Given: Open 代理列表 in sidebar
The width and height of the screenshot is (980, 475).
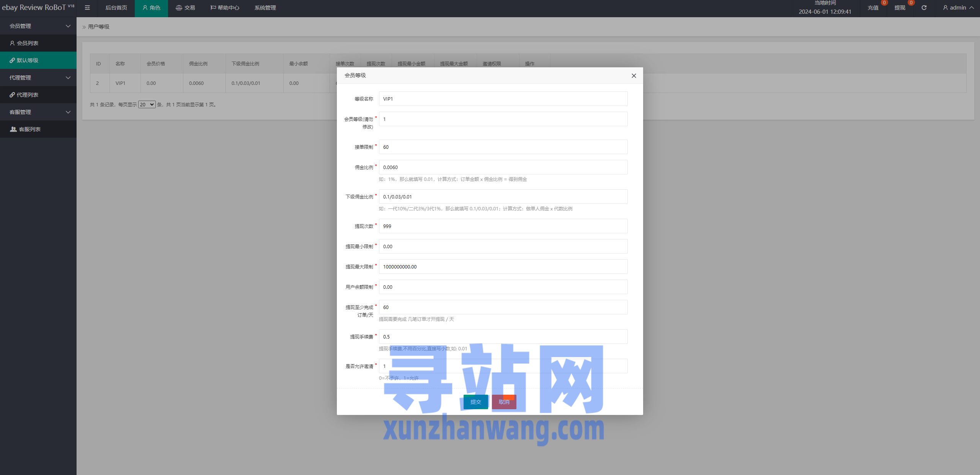Looking at the screenshot, I should (38, 95).
